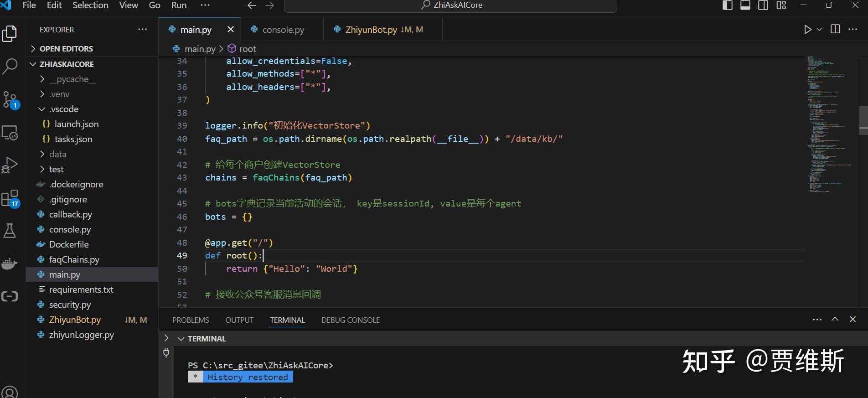Open the Search view in activity bar
Screen dimensions: 868x398
click(x=10, y=66)
